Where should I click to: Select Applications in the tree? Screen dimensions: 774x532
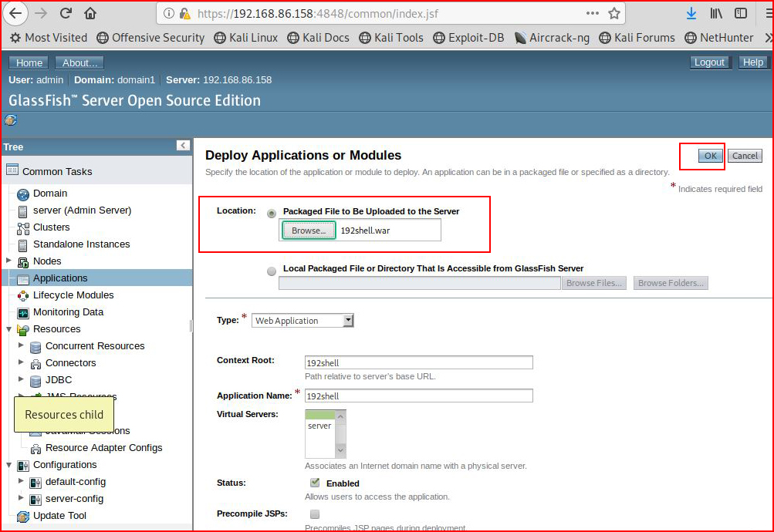60,278
